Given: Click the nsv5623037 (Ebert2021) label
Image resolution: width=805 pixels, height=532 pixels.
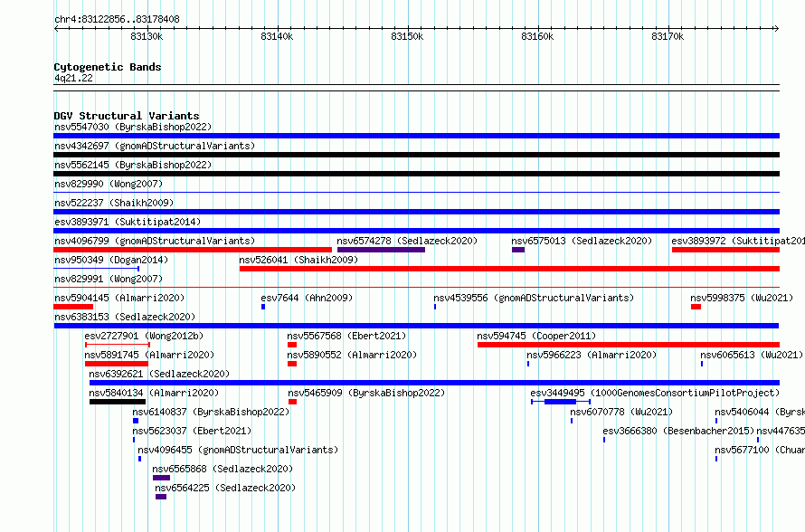Looking at the screenshot, I should point(192,431).
